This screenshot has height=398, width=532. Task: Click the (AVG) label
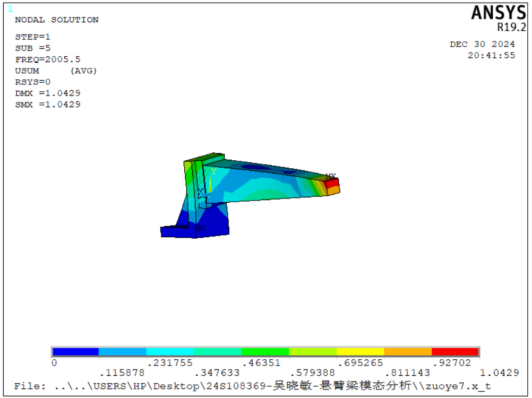tap(83, 71)
